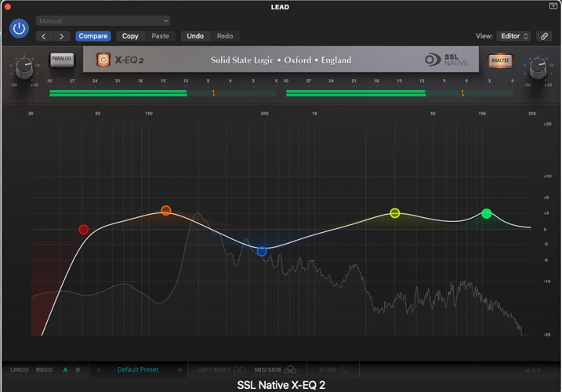Click next preset arrow beside Default Preset
The height and width of the screenshot is (392, 562).
click(x=180, y=370)
